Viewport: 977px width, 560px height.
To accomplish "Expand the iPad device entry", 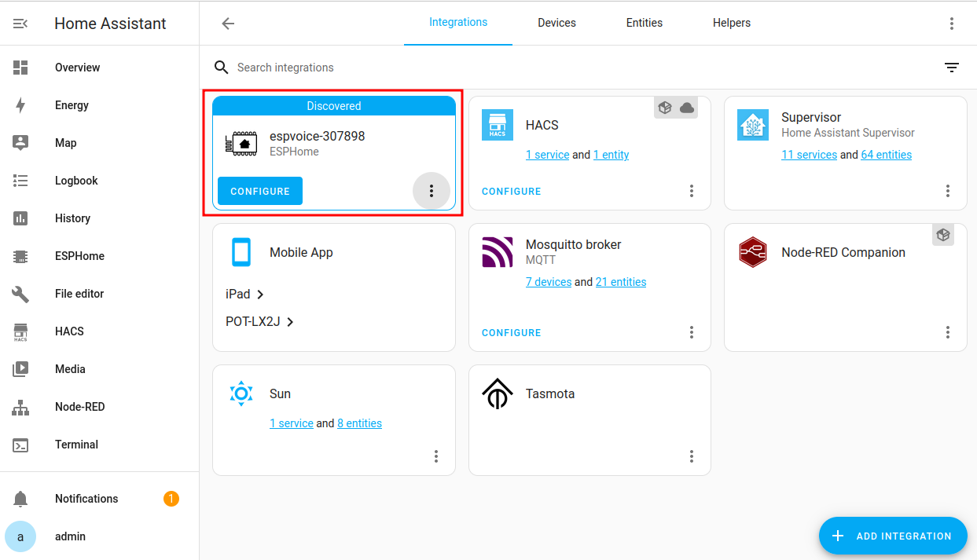I will coord(245,294).
